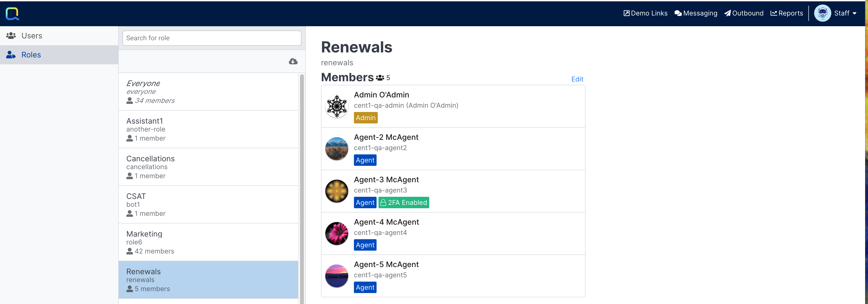Select the Roles sidebar tab
The image size is (868, 304).
click(31, 55)
